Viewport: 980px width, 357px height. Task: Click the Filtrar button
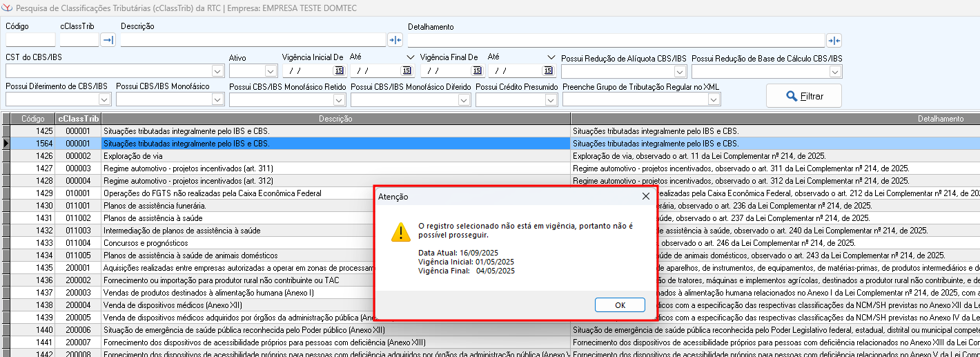point(803,96)
